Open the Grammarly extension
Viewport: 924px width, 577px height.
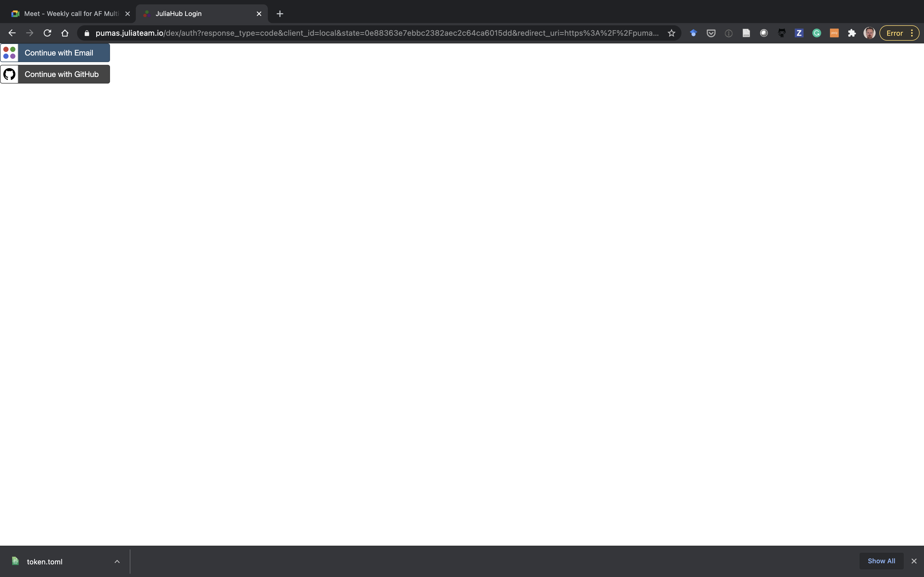[817, 33]
